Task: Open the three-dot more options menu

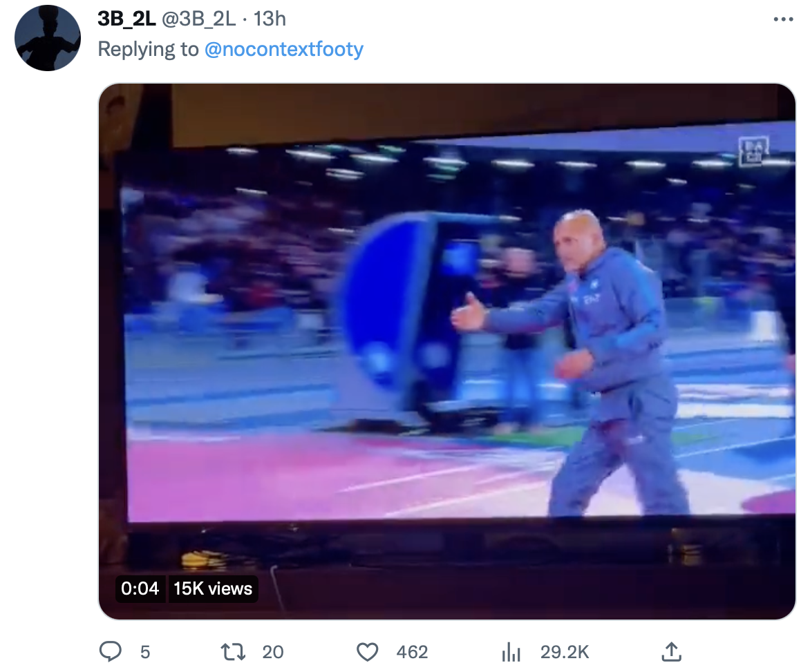Action: click(783, 19)
